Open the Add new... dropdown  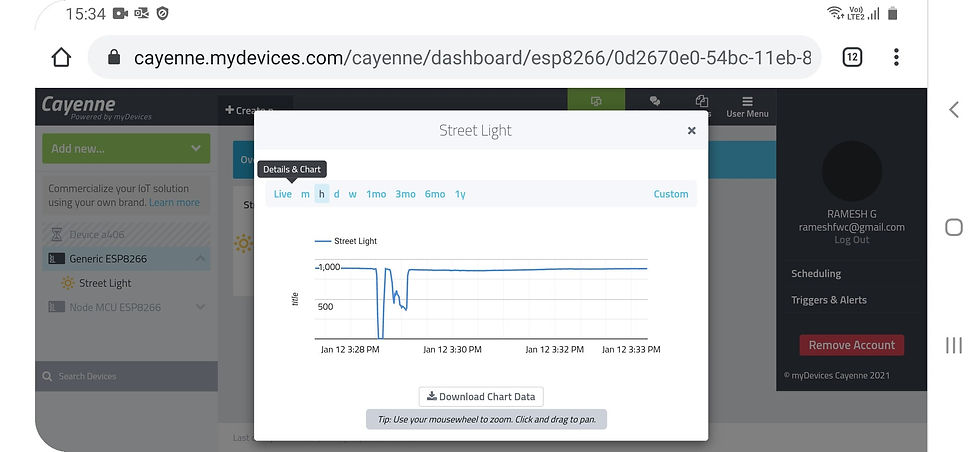(x=126, y=148)
